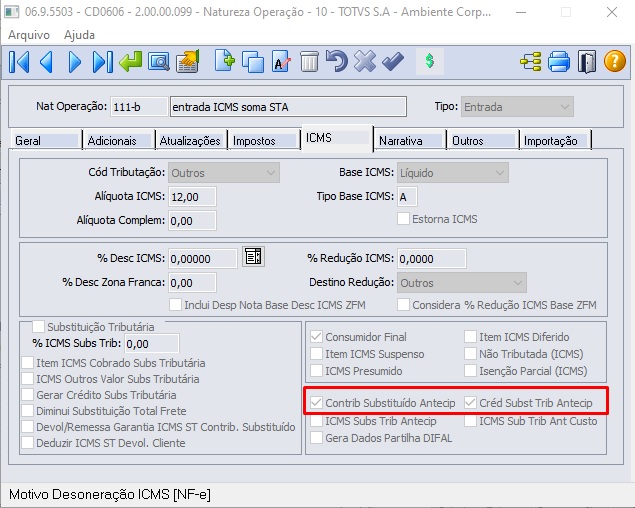Open the search magnifier icon
The width and height of the screenshot is (635, 508).
point(159,62)
